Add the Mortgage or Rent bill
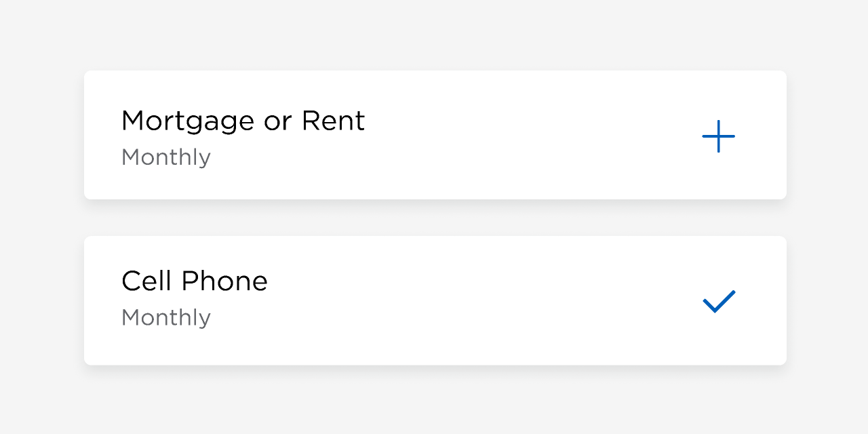The height and width of the screenshot is (434, 868). 719,136
